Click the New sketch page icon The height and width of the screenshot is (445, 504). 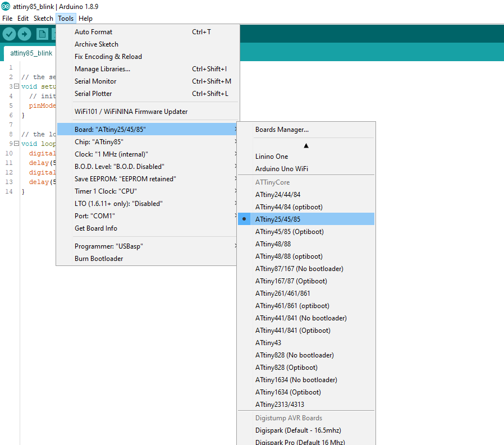point(42,34)
